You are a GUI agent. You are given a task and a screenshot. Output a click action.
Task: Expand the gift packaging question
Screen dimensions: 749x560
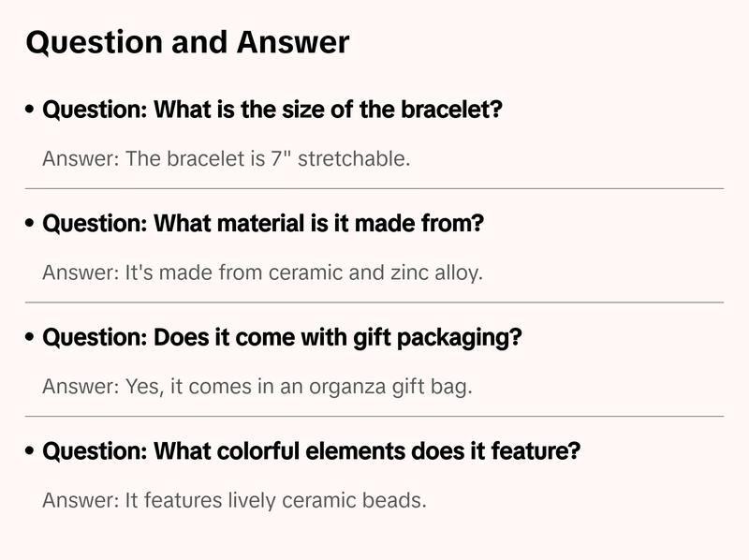click(282, 338)
